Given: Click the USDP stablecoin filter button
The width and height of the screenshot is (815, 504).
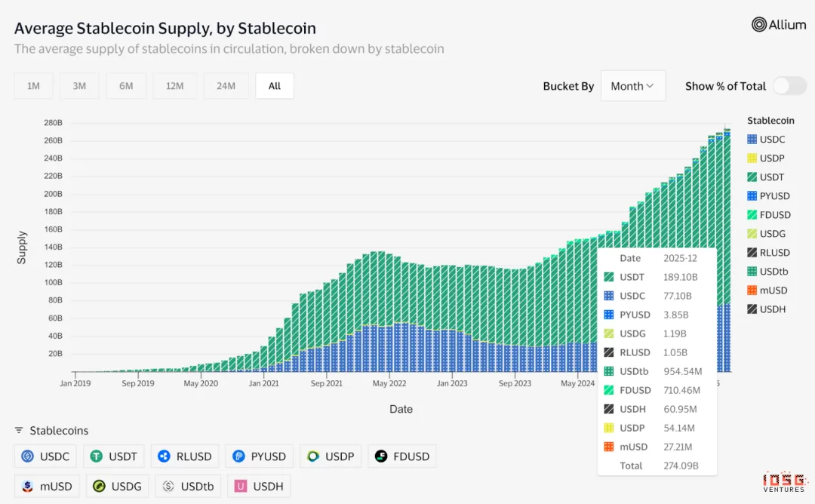Looking at the screenshot, I should coord(331,456).
